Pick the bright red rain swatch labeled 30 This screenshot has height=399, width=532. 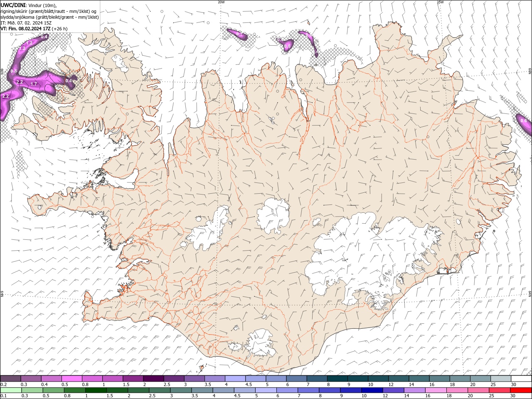click(521, 390)
